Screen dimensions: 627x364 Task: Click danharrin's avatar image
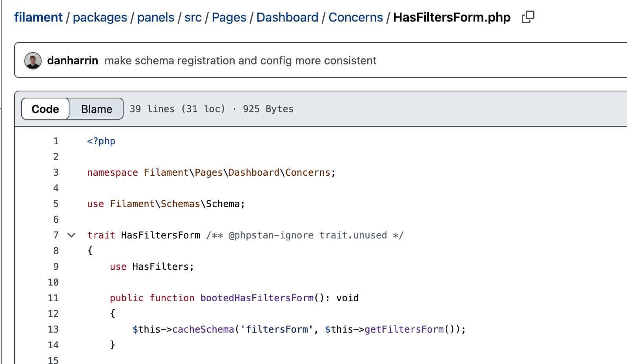click(33, 61)
